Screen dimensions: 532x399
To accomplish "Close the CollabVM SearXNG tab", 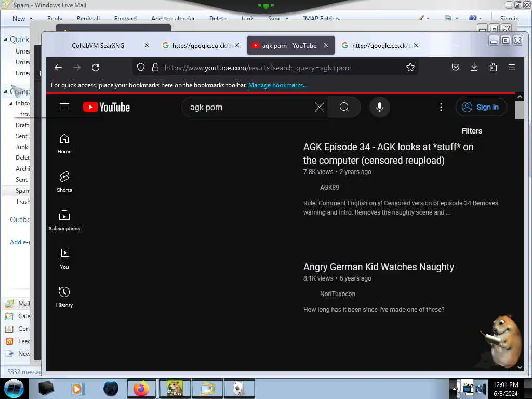I will (147, 45).
